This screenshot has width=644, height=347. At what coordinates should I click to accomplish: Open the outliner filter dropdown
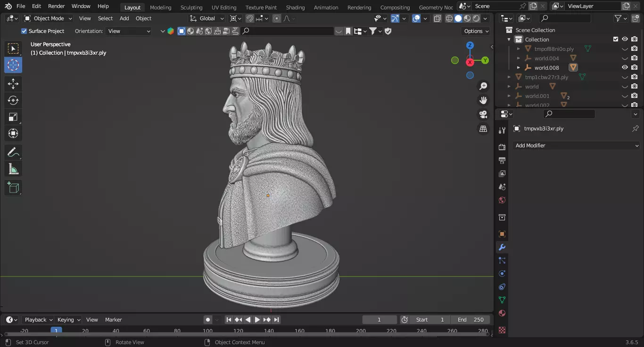click(620, 18)
